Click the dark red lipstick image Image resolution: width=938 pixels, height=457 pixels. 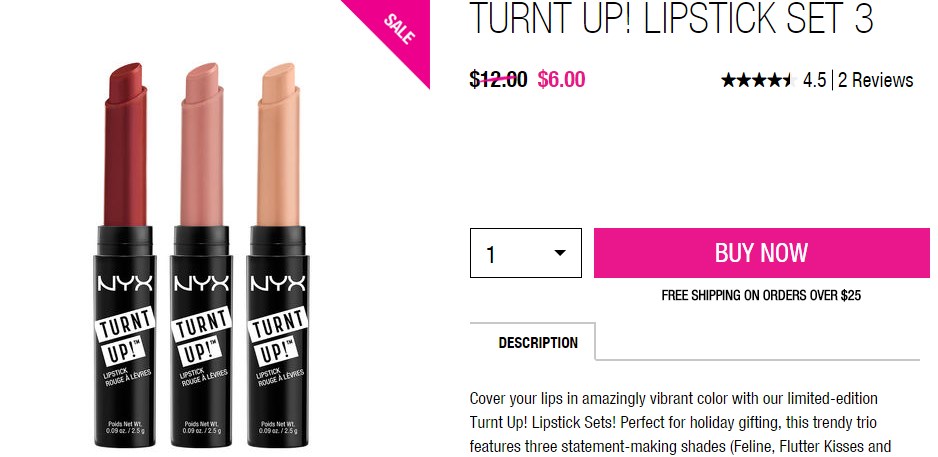125,255
